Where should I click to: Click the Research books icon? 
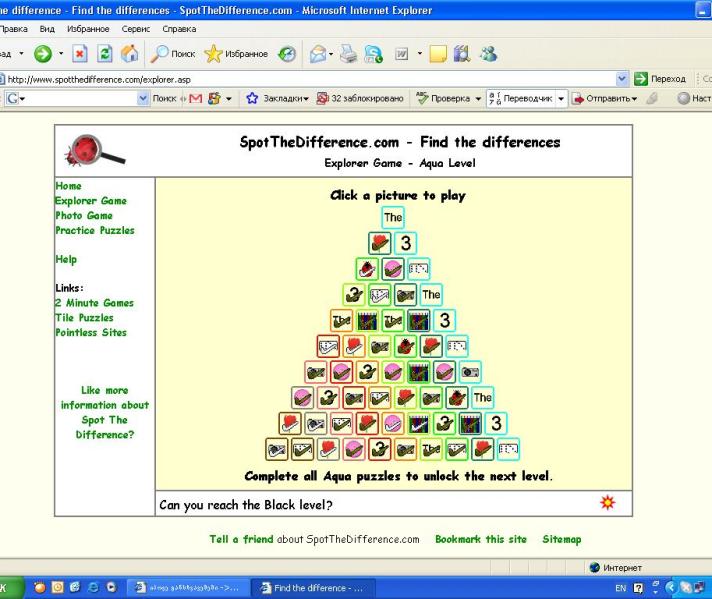coord(462,54)
